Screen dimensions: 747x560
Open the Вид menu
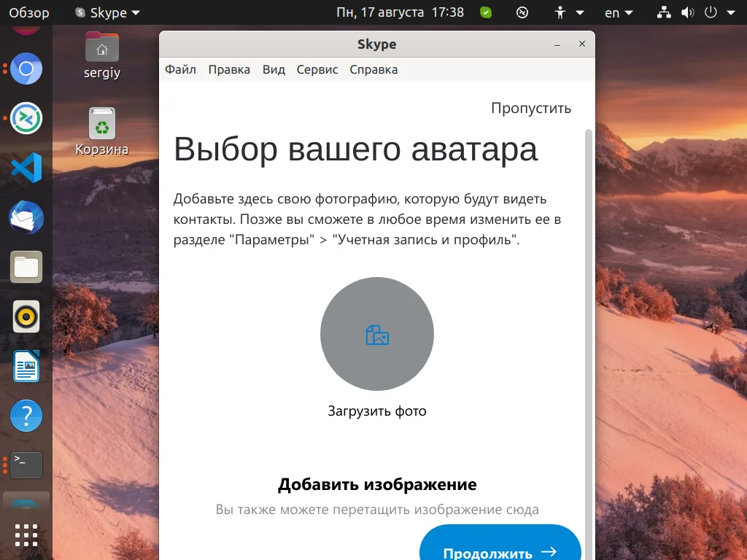tap(274, 69)
